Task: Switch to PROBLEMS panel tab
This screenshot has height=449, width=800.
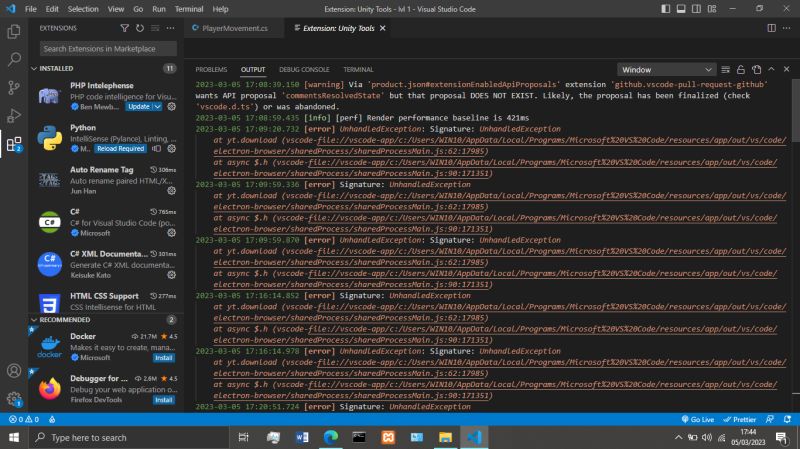Action: tap(211, 69)
